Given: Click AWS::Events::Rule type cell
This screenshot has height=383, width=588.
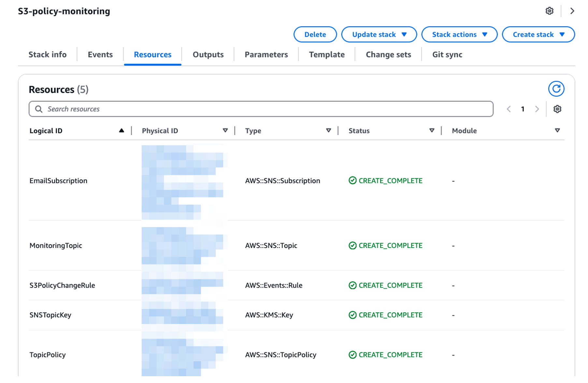Looking at the screenshot, I should pyautogui.click(x=274, y=285).
